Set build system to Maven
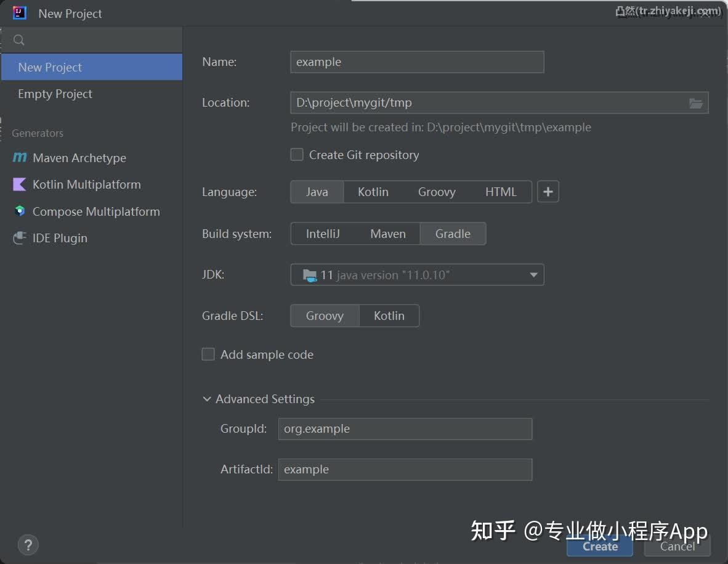728x564 pixels. pos(387,234)
